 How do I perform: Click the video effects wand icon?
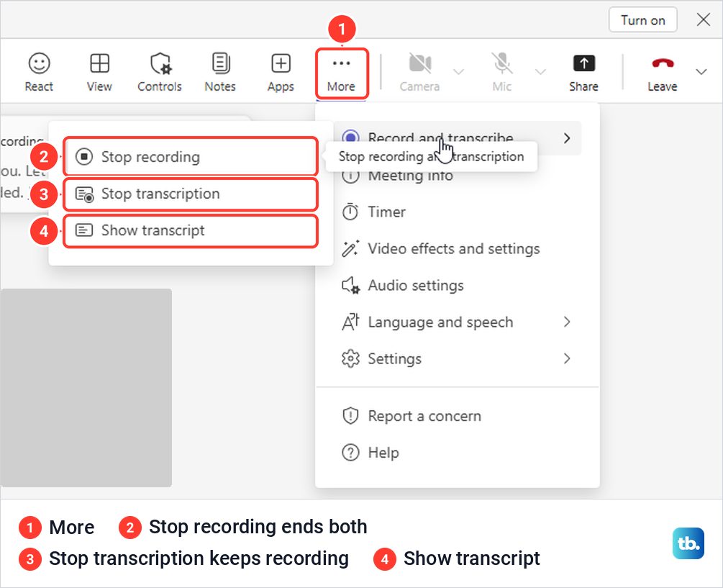pyautogui.click(x=350, y=248)
